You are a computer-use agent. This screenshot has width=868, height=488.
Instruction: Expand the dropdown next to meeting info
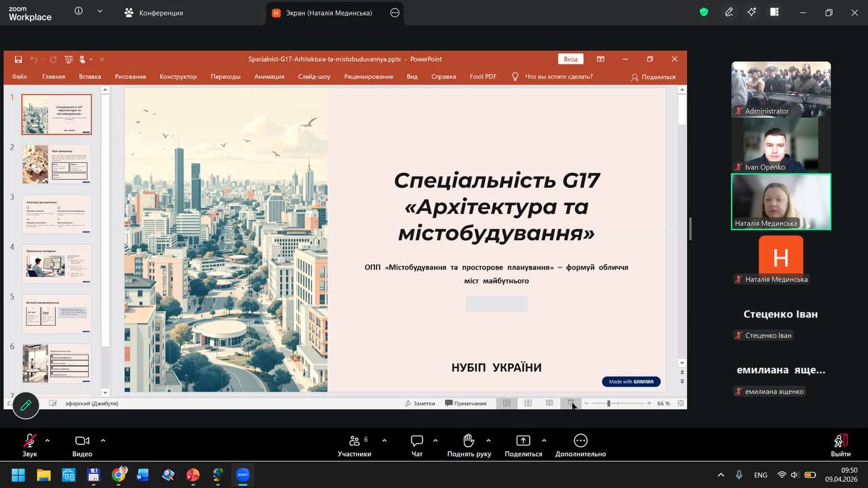pyautogui.click(x=100, y=12)
